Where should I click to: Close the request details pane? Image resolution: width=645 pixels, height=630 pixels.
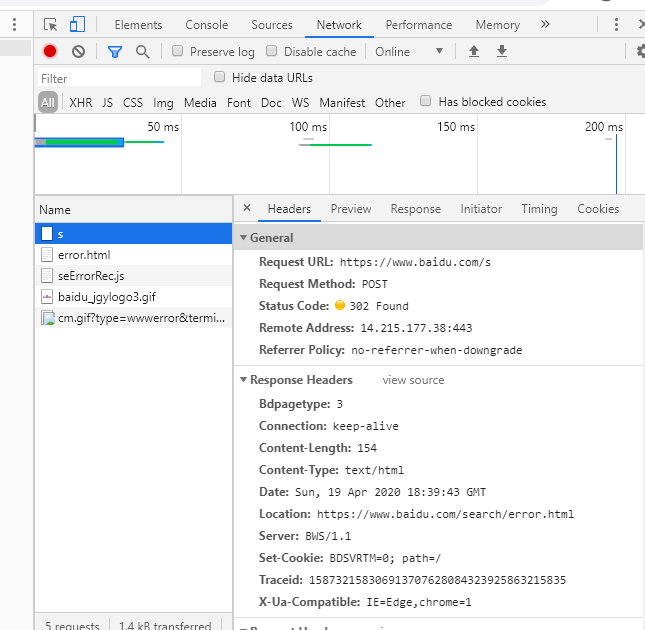coord(247,208)
